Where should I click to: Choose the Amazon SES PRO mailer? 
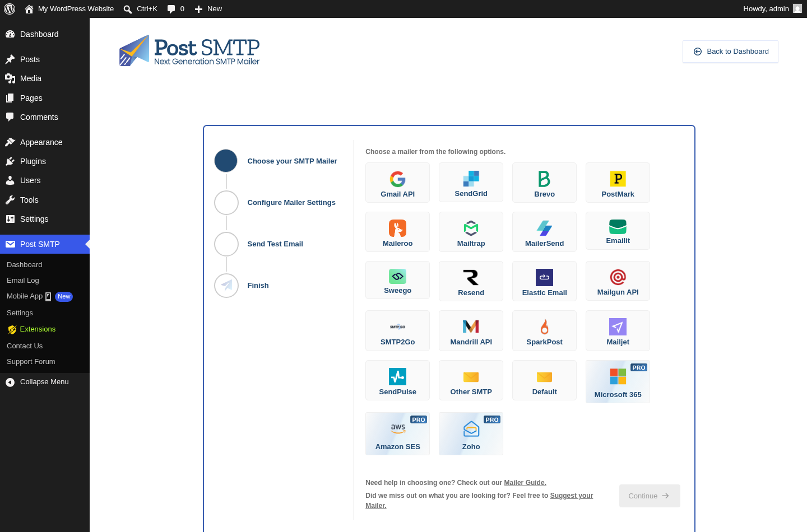(x=397, y=433)
